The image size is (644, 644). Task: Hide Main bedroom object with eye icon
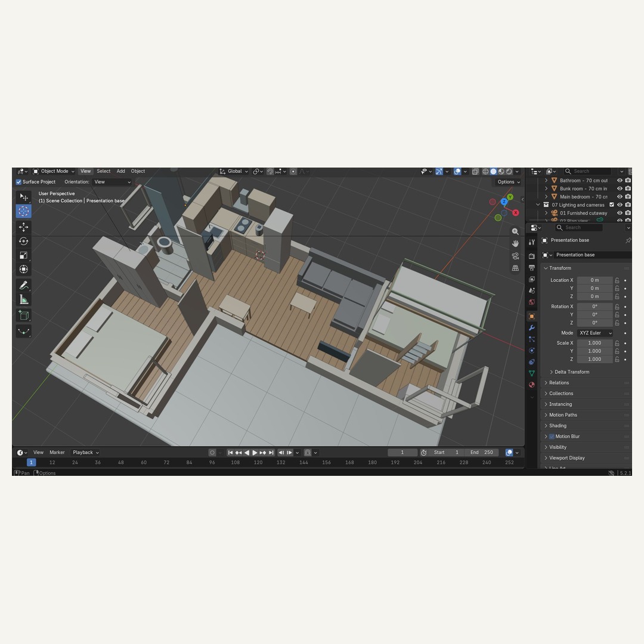(x=620, y=197)
